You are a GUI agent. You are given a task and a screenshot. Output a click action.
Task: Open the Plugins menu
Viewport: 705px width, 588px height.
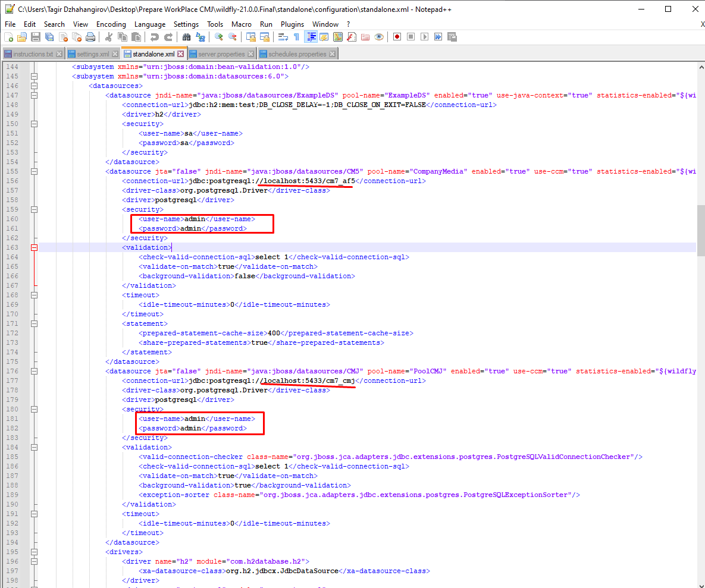pos(292,24)
